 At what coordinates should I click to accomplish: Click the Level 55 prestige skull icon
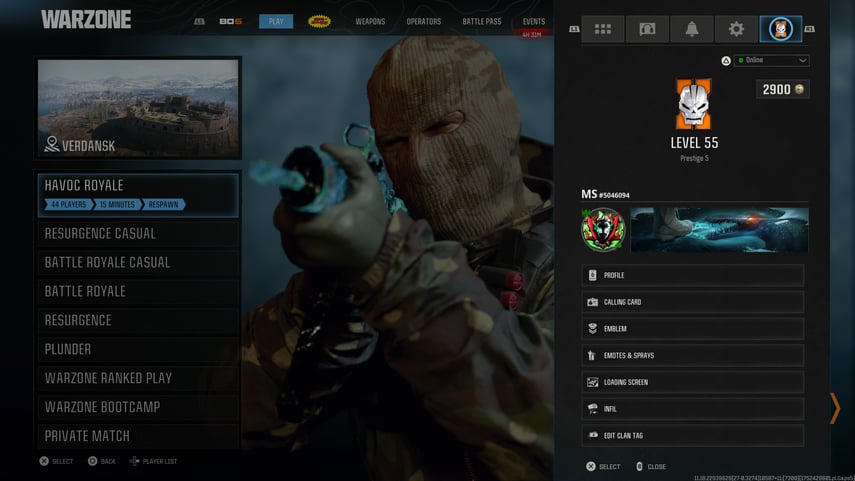(693, 105)
